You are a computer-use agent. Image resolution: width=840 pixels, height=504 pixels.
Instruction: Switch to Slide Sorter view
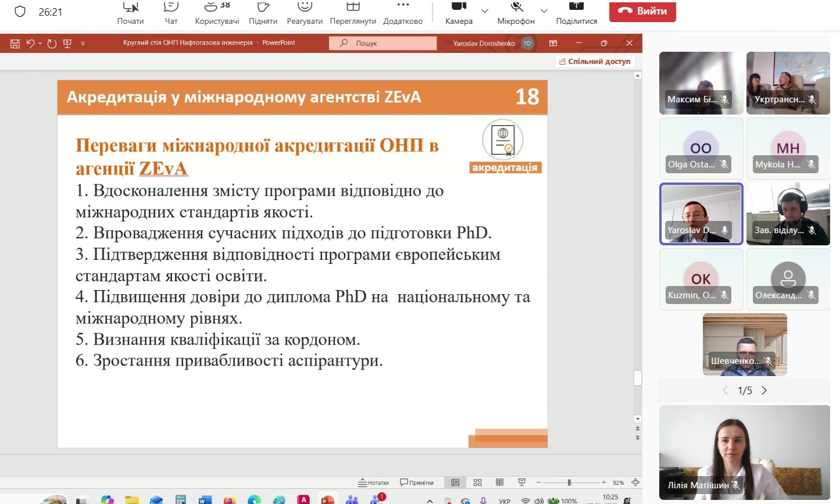[478, 482]
